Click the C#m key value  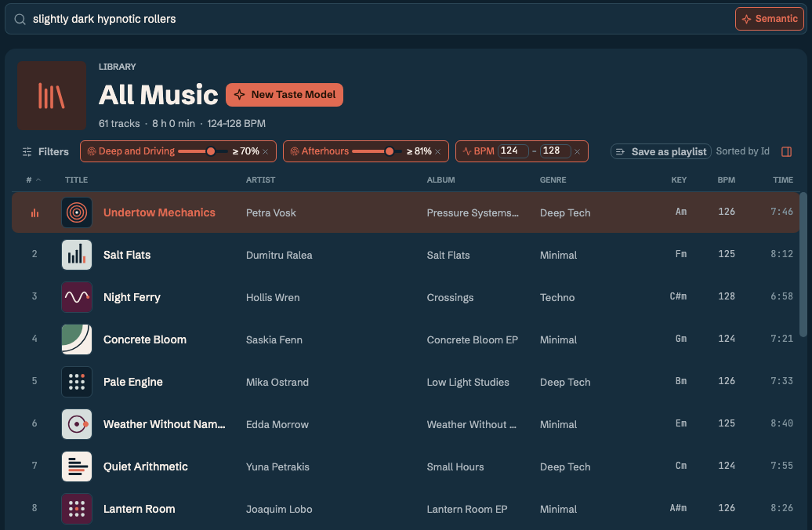tap(678, 296)
